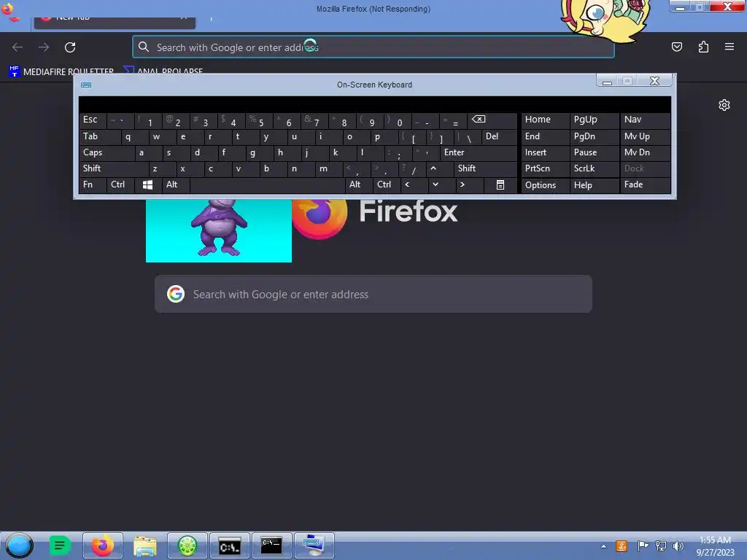Viewport: 747px width, 560px height.
Task: Click the Esc key on keyboard
Action: click(93, 120)
